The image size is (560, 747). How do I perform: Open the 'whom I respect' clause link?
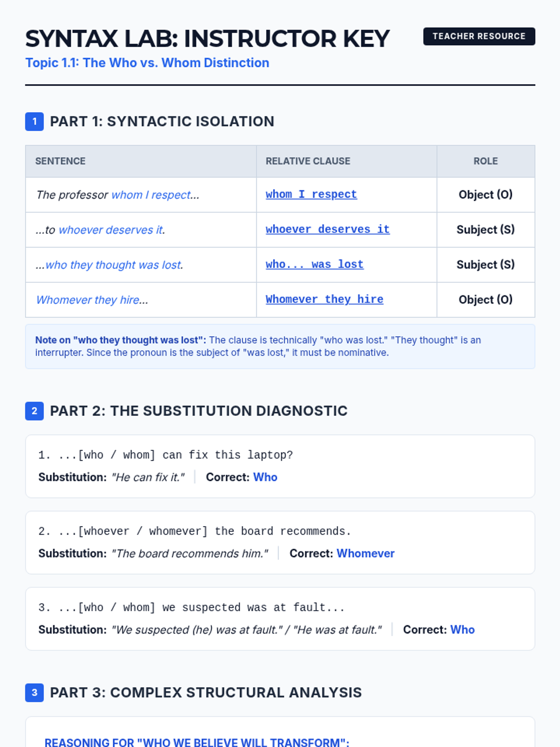click(311, 194)
